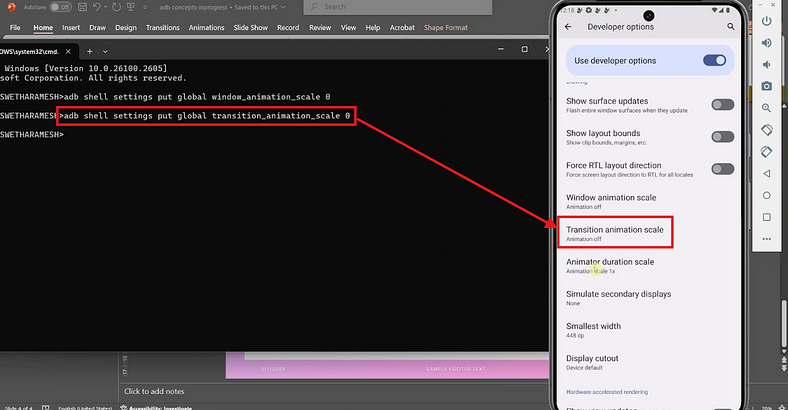Enable Force RTL layout direction toggle

tap(722, 169)
